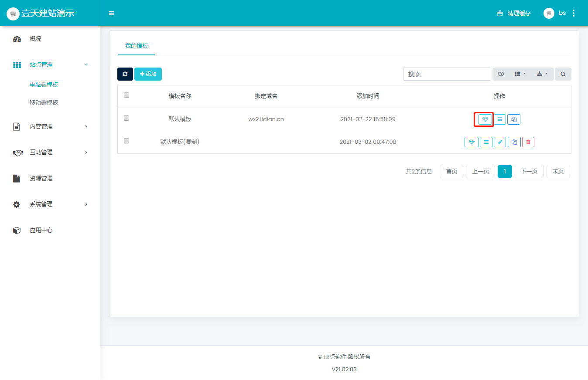Toggle the card view switch button
The width and height of the screenshot is (588, 380).
(x=501, y=74)
